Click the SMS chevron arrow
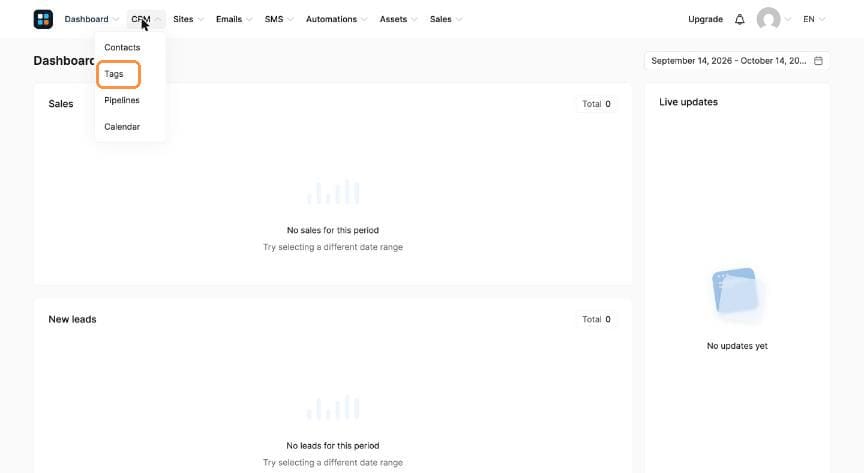 (x=290, y=19)
